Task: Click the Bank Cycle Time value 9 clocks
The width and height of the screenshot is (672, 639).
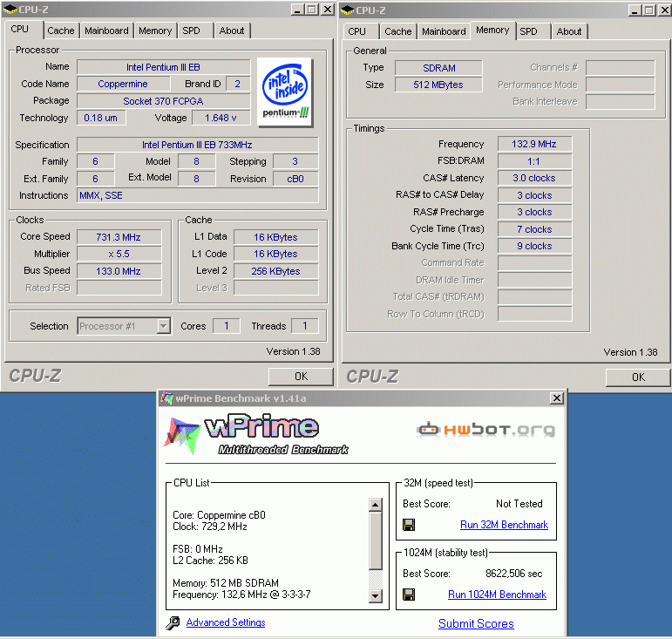Action: click(534, 246)
